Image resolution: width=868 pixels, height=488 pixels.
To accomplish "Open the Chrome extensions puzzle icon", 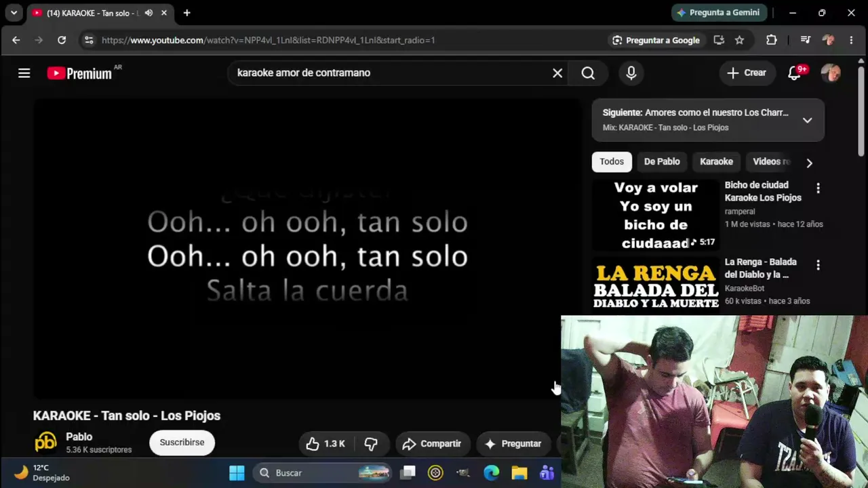I will pos(772,40).
